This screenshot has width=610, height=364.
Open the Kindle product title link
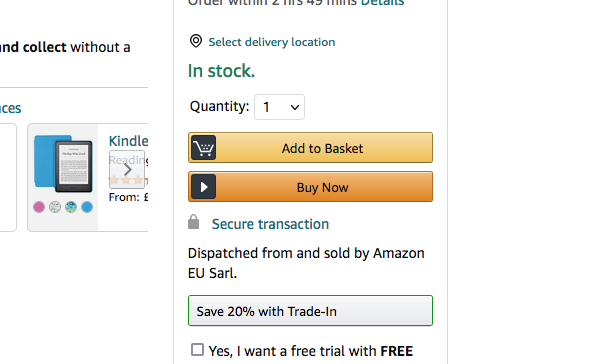tap(128, 141)
